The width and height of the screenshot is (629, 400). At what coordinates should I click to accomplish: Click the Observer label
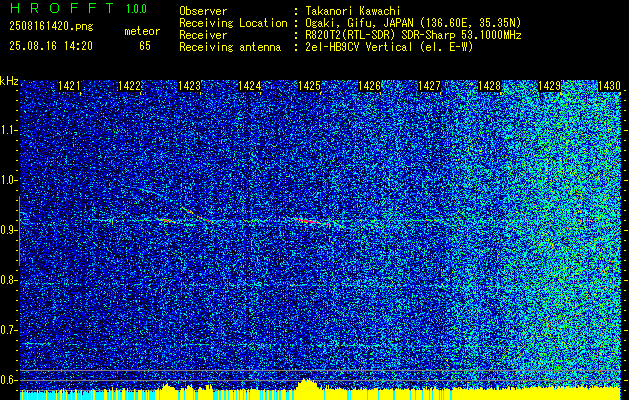pos(203,11)
